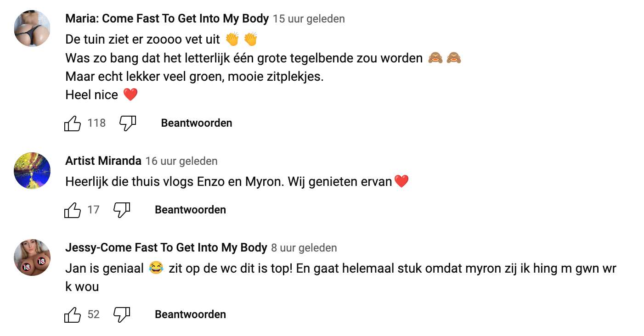Viewport: 644px width, 336px height.
Task: Click the 118 like count
Action: [x=96, y=123]
